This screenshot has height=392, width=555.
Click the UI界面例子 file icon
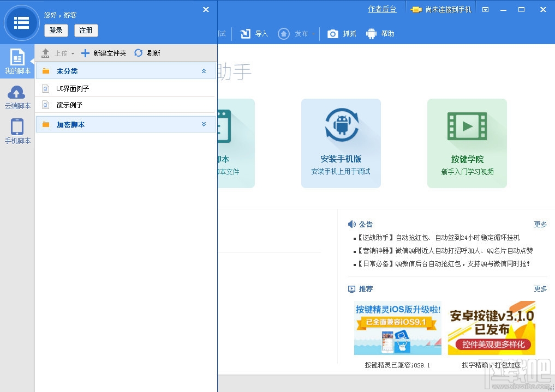[45, 88]
